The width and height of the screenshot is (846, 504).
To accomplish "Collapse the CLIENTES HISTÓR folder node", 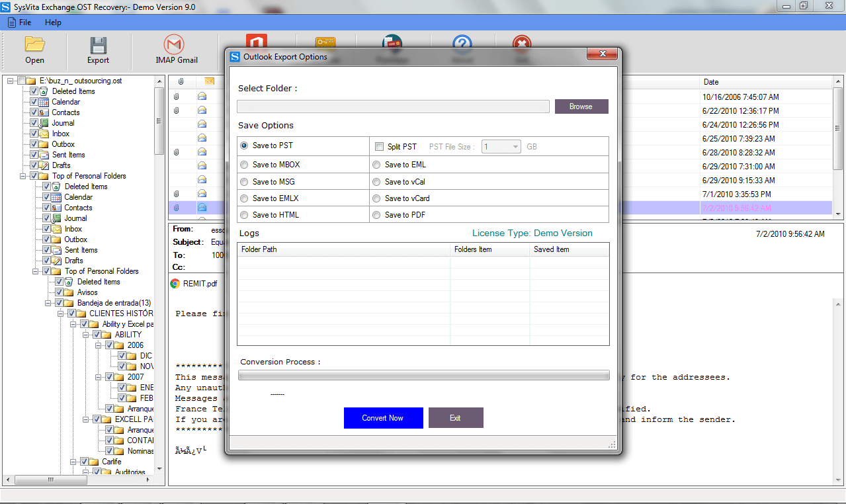I will click(60, 314).
